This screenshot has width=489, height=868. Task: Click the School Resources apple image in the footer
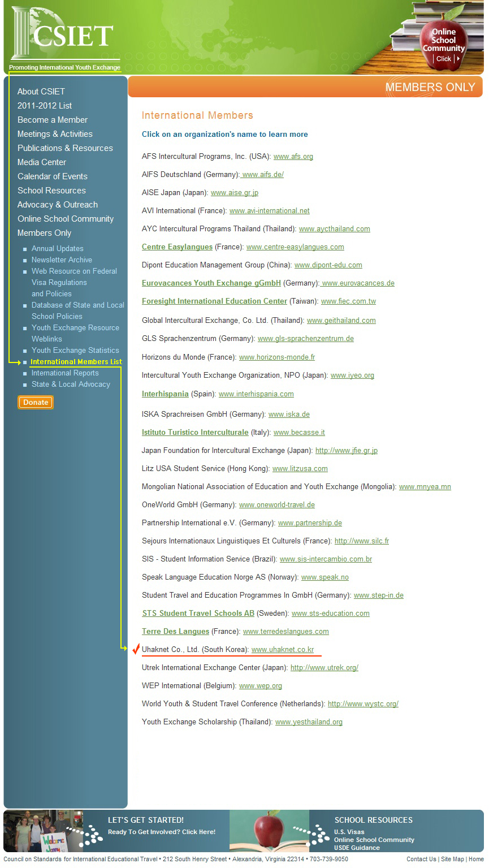(269, 831)
